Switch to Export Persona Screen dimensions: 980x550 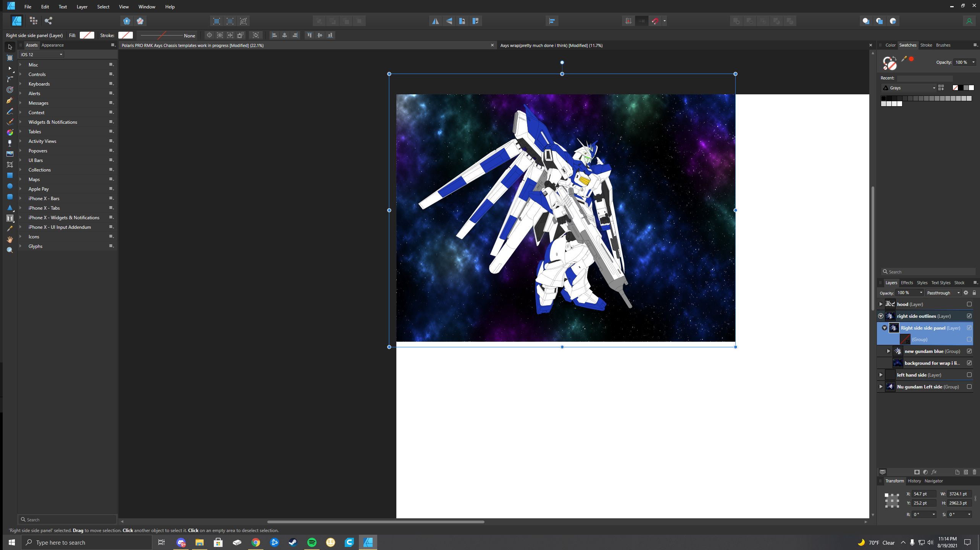coord(48,21)
